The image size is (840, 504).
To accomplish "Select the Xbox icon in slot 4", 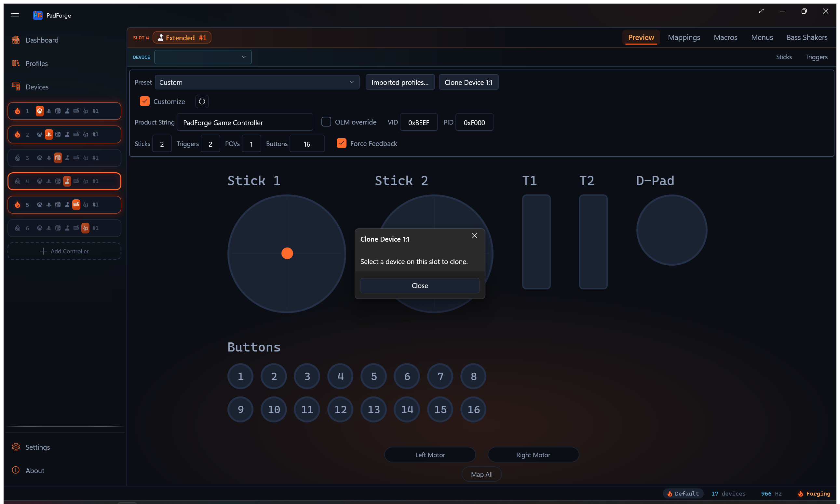I will point(40,181).
